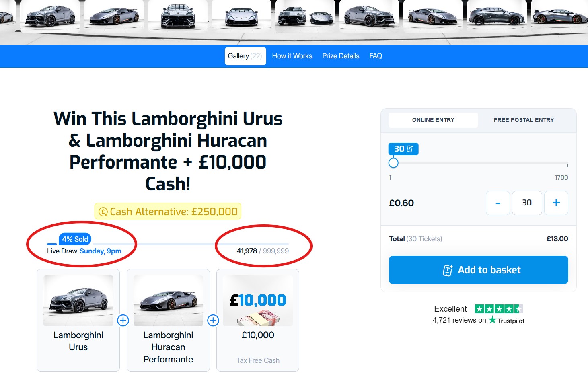Switch to the Free Postal Entry tab
Viewport: 588px width, 374px height.
(x=524, y=120)
